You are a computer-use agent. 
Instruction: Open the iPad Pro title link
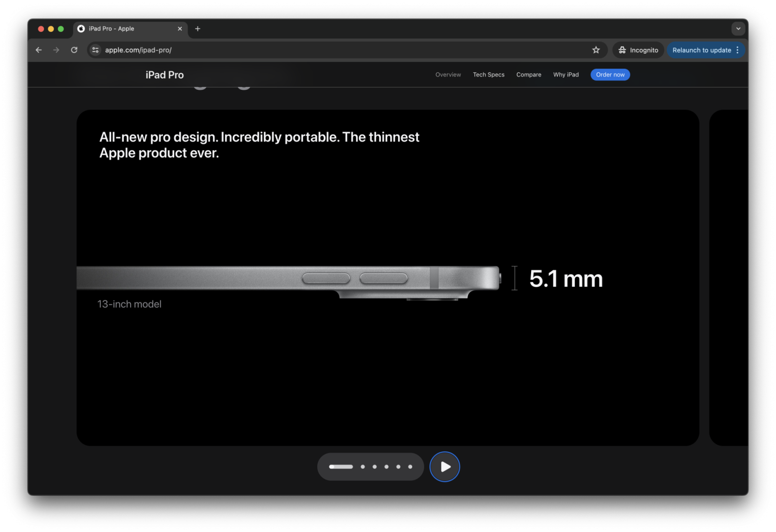164,75
